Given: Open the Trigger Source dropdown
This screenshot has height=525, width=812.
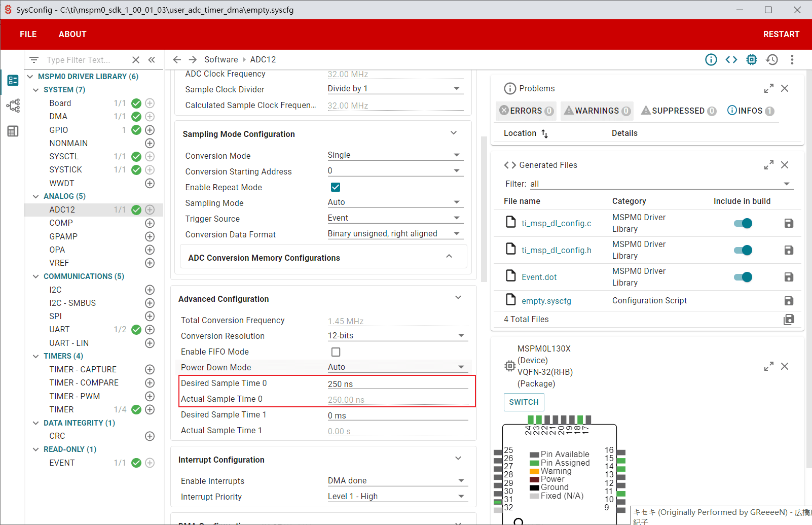Looking at the screenshot, I should point(395,218).
